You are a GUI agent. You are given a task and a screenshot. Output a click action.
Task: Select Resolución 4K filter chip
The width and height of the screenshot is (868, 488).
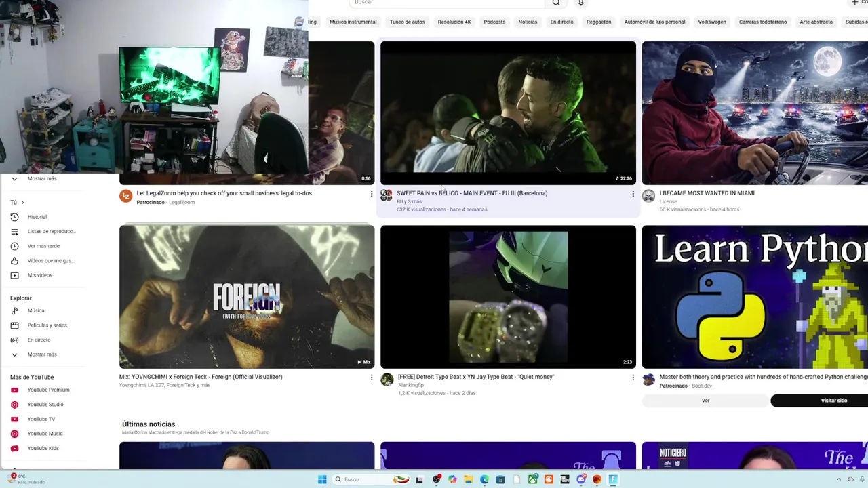coord(454,22)
